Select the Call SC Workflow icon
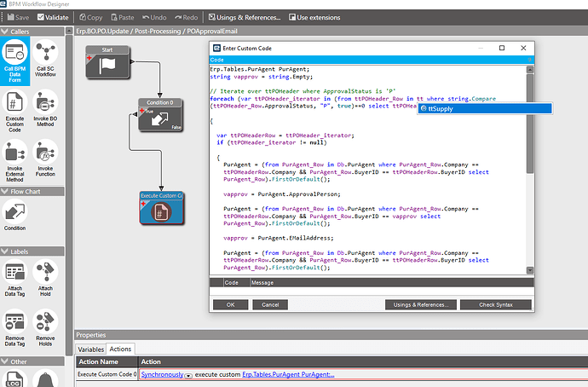Screen dimensions: 588x387 pos(45,59)
